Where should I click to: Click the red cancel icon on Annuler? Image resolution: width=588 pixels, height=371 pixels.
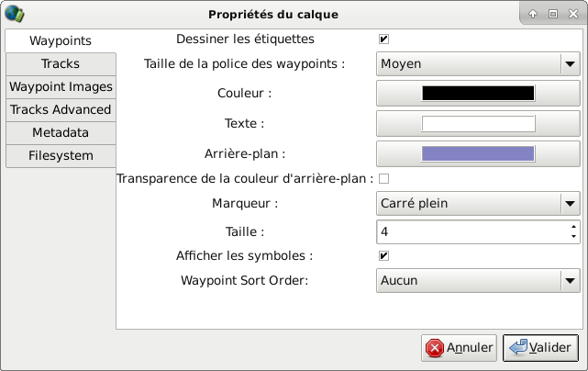434,348
